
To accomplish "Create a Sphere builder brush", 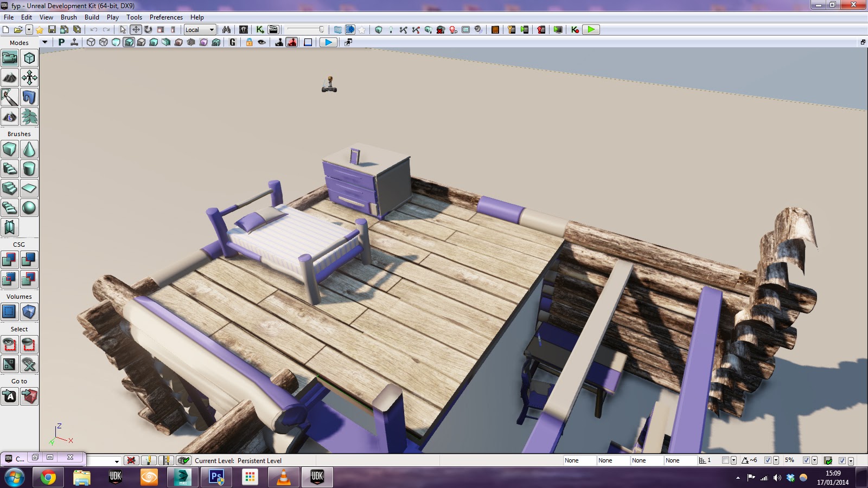I will (29, 208).
